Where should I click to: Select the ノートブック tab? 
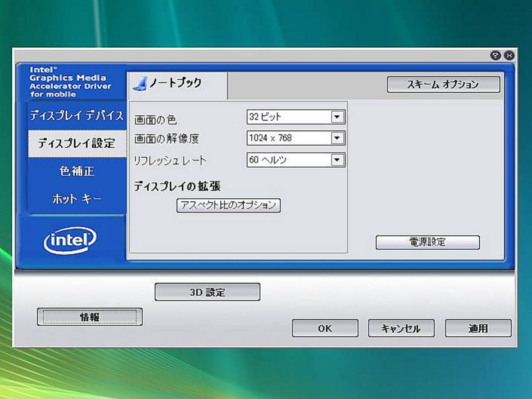tap(178, 86)
